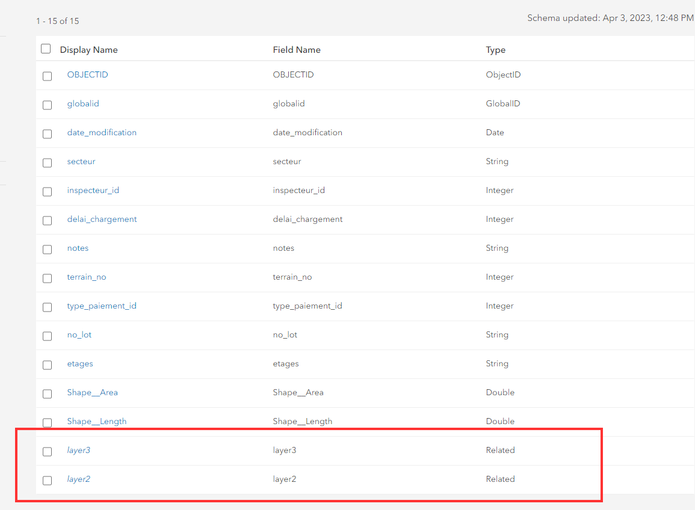Click the Type column header
The image size is (695, 510).
(496, 50)
